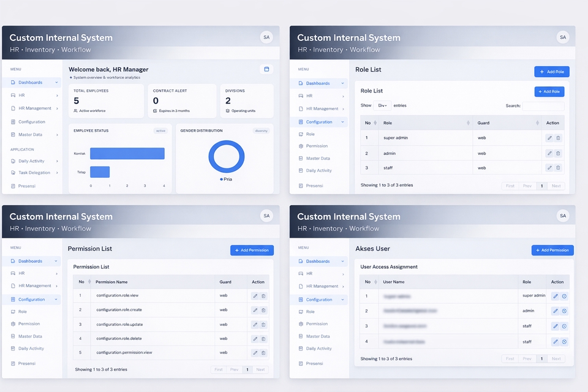Open the Show entries dropdown in Role List
The height and width of the screenshot is (392, 588).
coord(382,105)
